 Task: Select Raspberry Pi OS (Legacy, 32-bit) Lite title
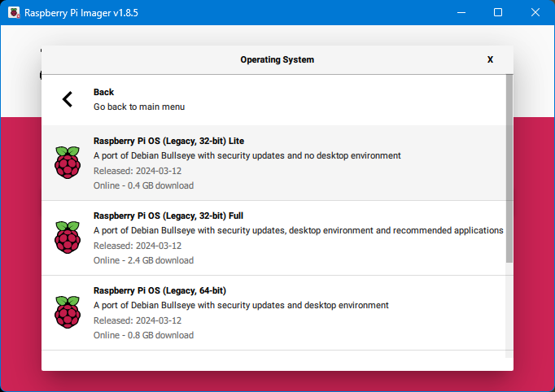click(x=168, y=141)
